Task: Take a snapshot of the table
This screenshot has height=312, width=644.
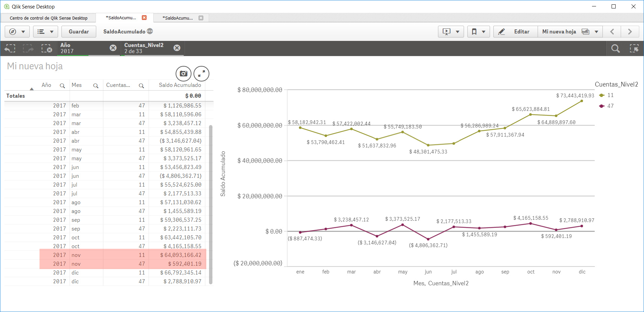Action: point(183,73)
